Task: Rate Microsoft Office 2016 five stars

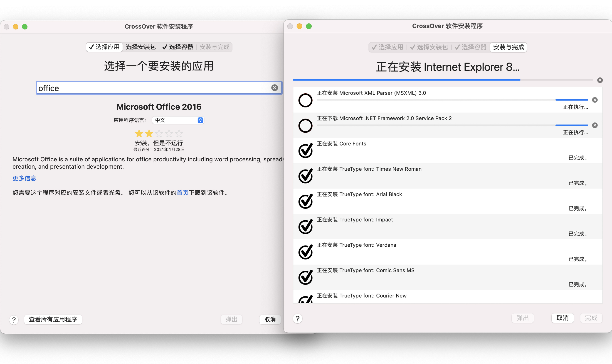Action: tap(179, 133)
